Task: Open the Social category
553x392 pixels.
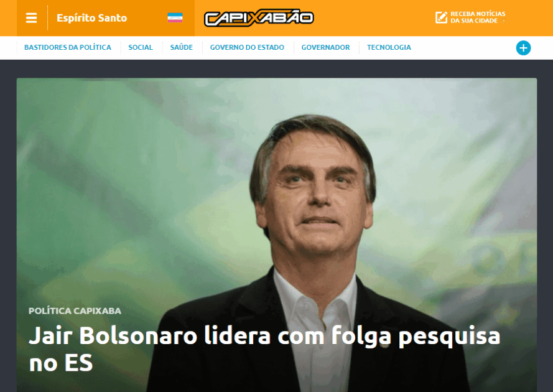Action: pyautogui.click(x=141, y=47)
